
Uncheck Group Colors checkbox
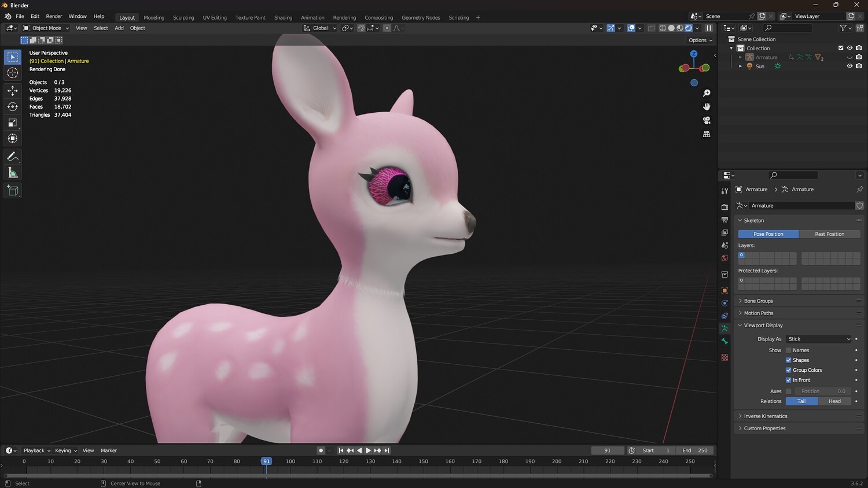(x=788, y=370)
